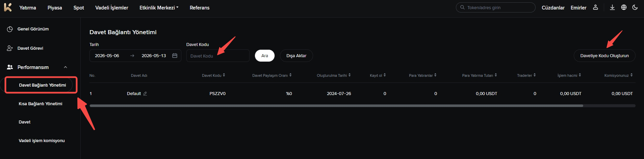
Task: Click the Ara search button
Action: (x=265, y=56)
